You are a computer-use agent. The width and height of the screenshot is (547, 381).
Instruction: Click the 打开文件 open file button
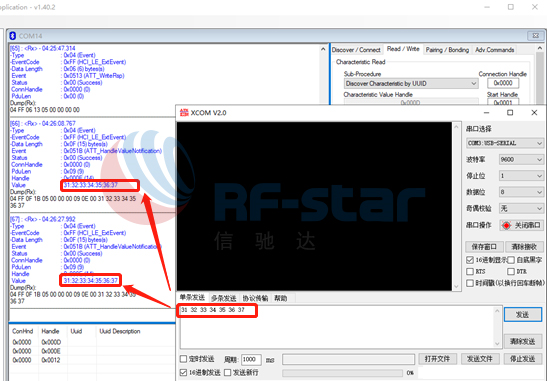coord(437,359)
